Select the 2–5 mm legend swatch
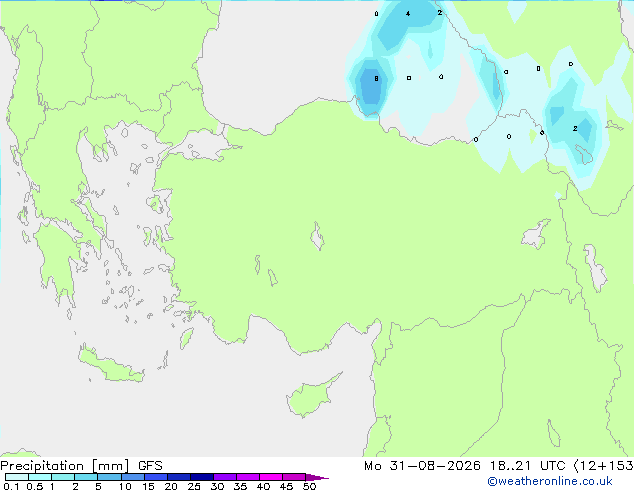The image size is (634, 490). (86, 477)
